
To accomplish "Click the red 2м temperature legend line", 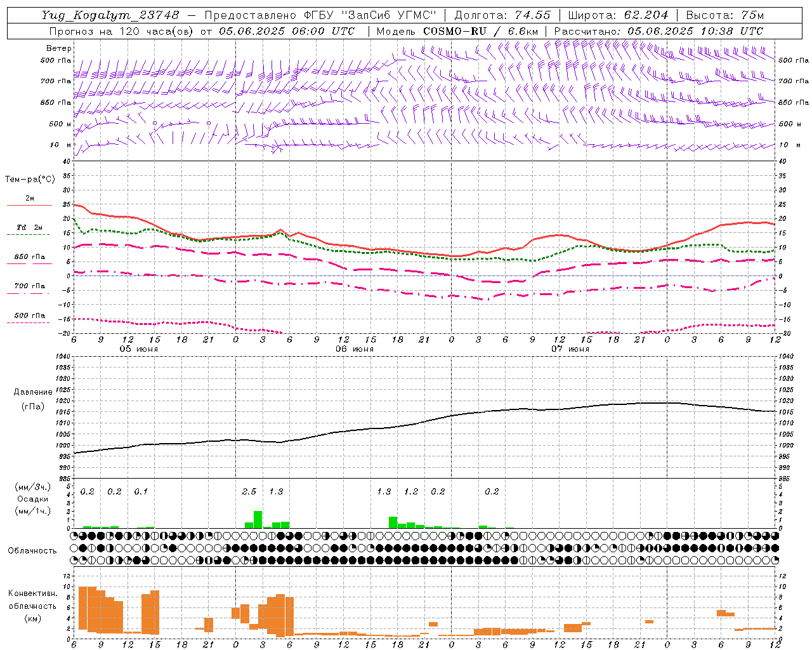I will pyautogui.click(x=29, y=205).
